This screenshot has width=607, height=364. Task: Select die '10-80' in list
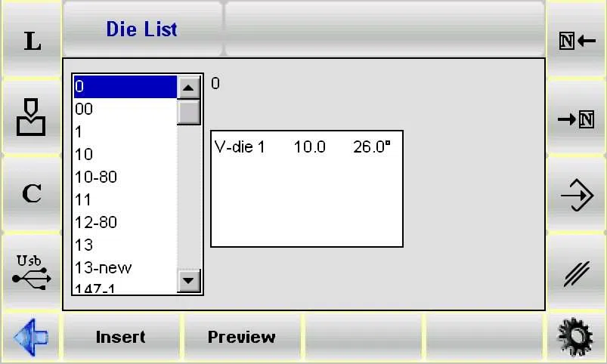125,177
